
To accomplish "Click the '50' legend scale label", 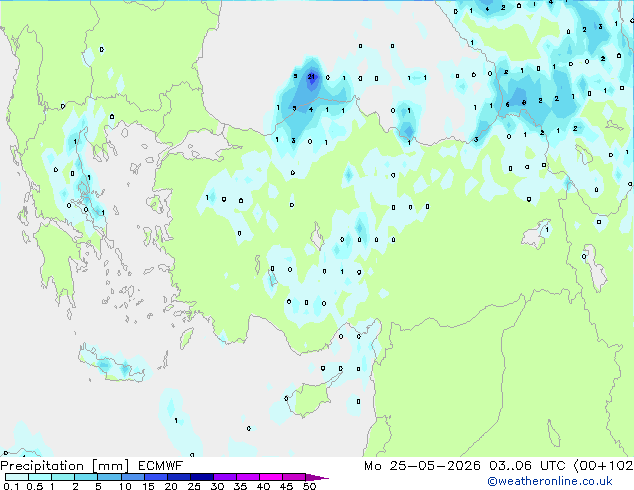I will pyautogui.click(x=309, y=486).
